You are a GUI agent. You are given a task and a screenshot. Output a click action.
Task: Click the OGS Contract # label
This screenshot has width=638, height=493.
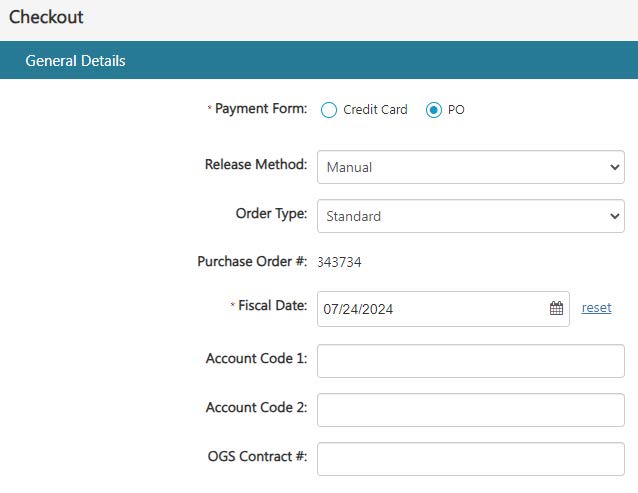(x=257, y=457)
